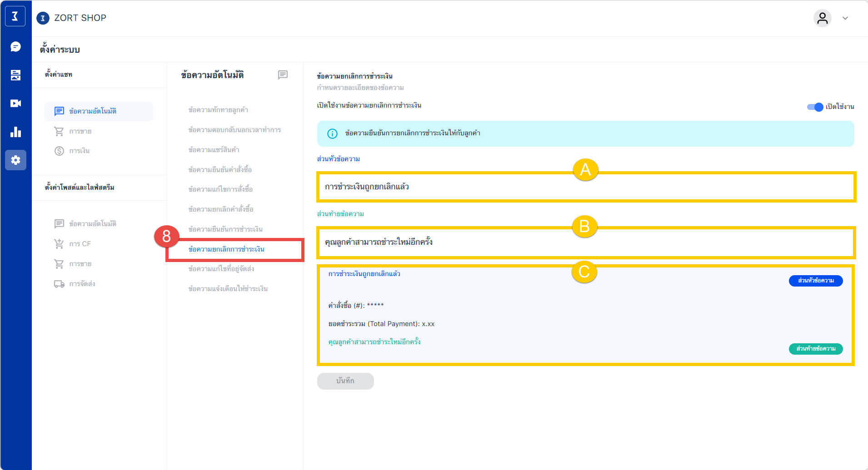Image resolution: width=868 pixels, height=470 pixels.
Task: Click the store inventory sidebar icon
Action: (15, 75)
